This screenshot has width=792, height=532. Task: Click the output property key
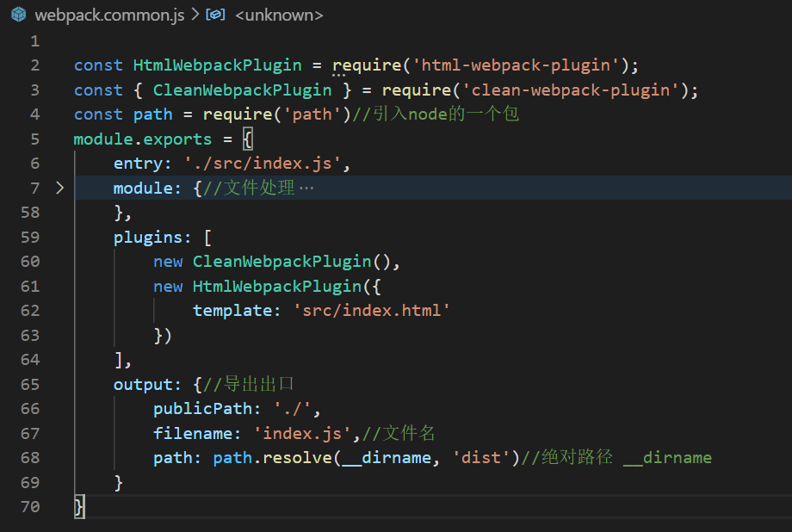(x=142, y=385)
